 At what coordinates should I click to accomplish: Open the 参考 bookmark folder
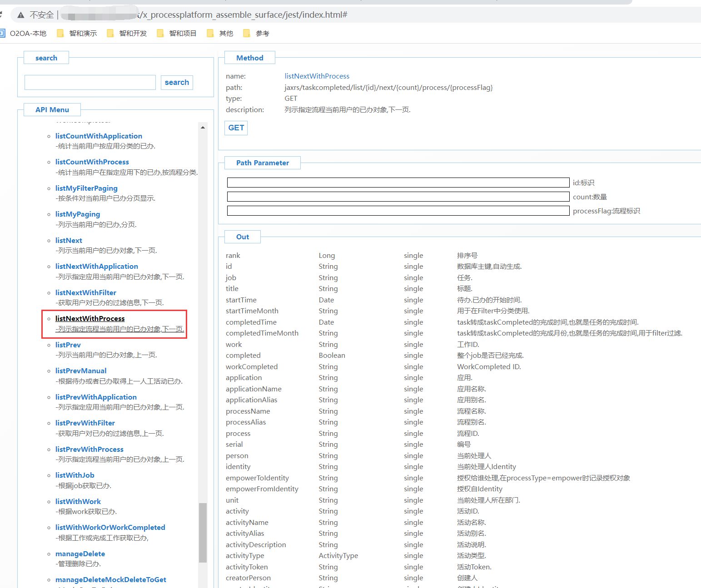(x=257, y=33)
